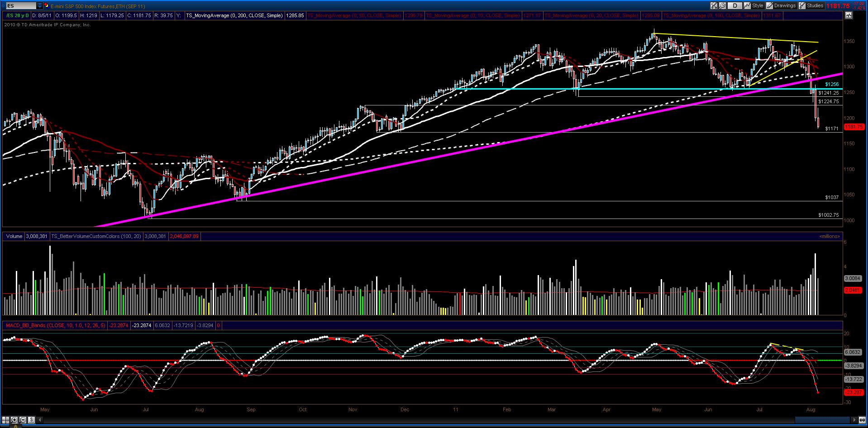
Task: Click the R: 39.75 range value in the header
Action: [163, 15]
